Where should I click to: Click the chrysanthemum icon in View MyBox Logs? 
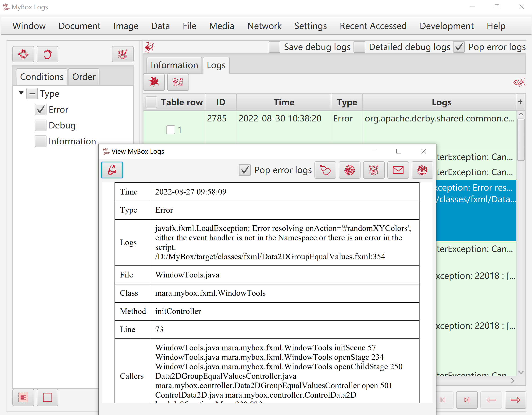[350, 170]
